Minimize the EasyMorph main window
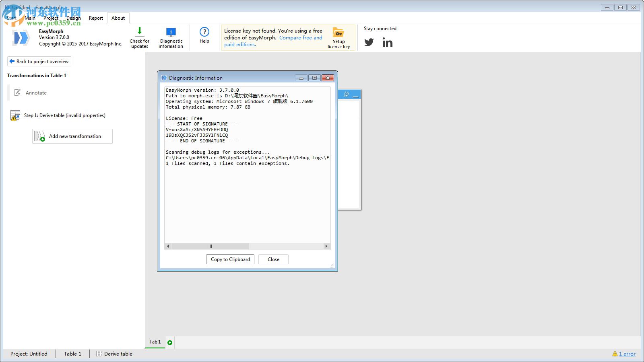Screen dimensions: 644x362 (607, 7)
